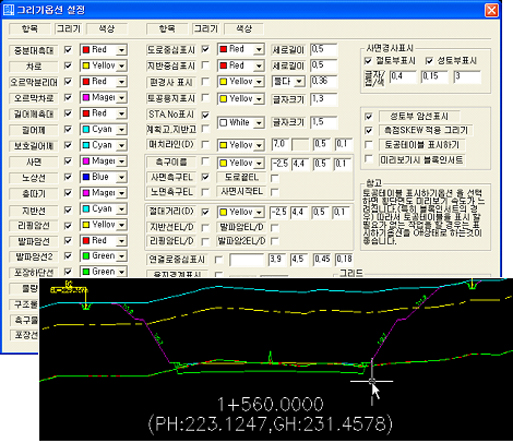Expand the 지반선 Cyan color dropdown
This screenshot has height=443, width=513.
(x=121, y=209)
